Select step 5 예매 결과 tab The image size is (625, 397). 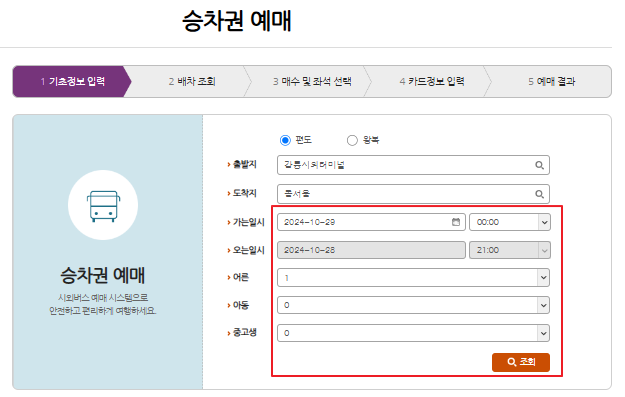(552, 81)
